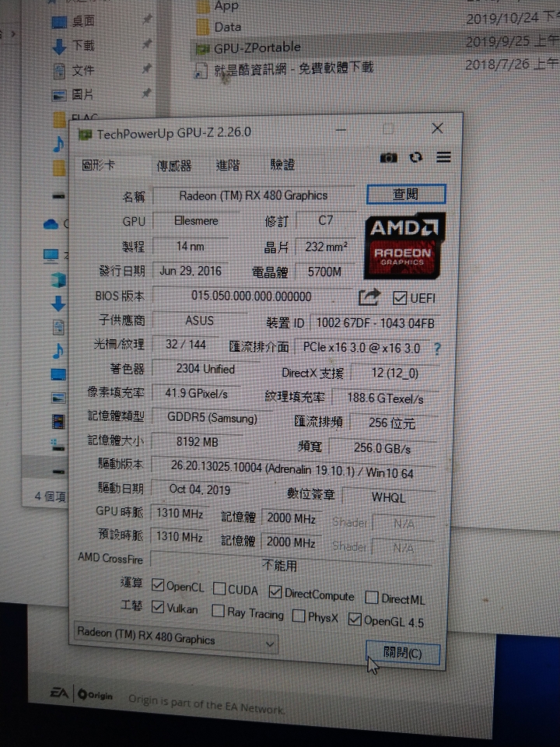Click the Origin logo at the bottom
The height and width of the screenshot is (747, 560).
point(95,695)
